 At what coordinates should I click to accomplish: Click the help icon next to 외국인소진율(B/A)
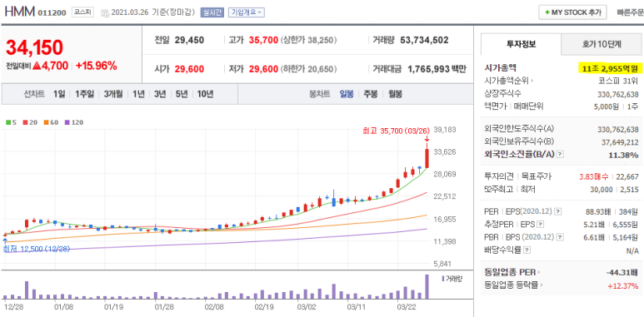click(560, 155)
